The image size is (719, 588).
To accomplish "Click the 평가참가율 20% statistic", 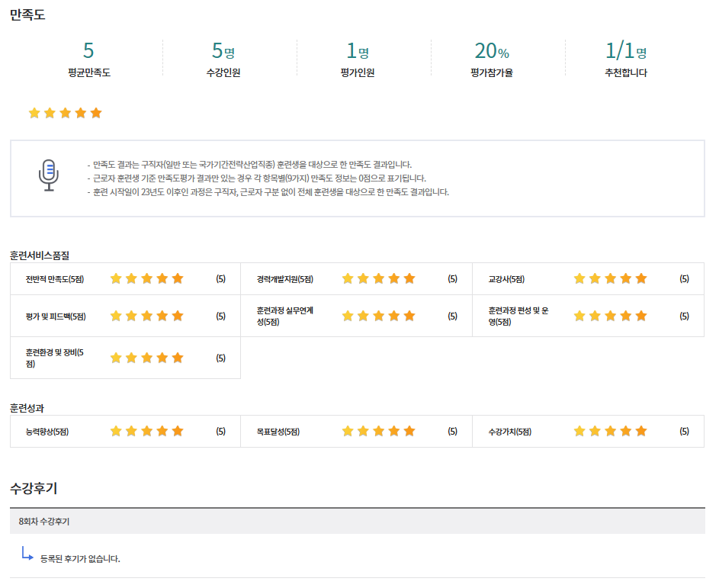I will (492, 59).
